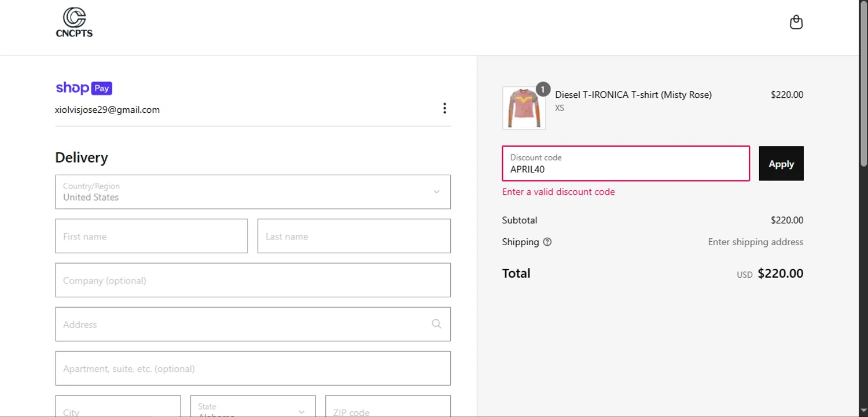868x417 pixels.
Task: Click the Subtotal label
Action: [520, 220]
